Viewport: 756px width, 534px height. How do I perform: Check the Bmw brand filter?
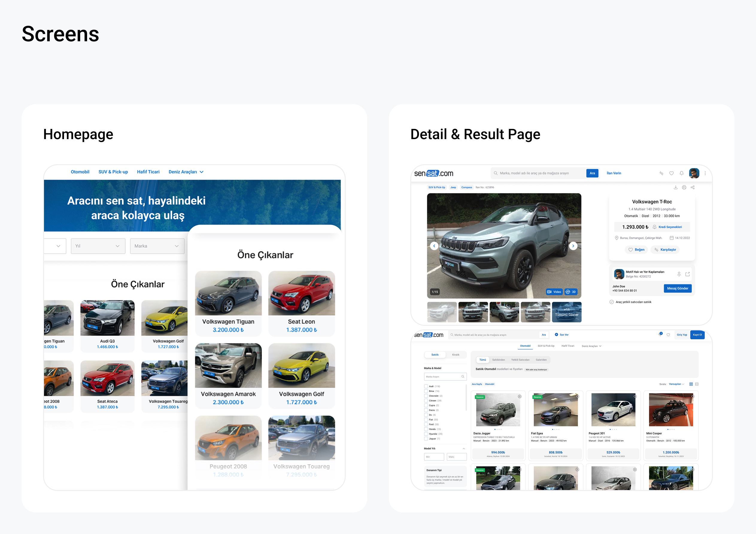(x=426, y=391)
